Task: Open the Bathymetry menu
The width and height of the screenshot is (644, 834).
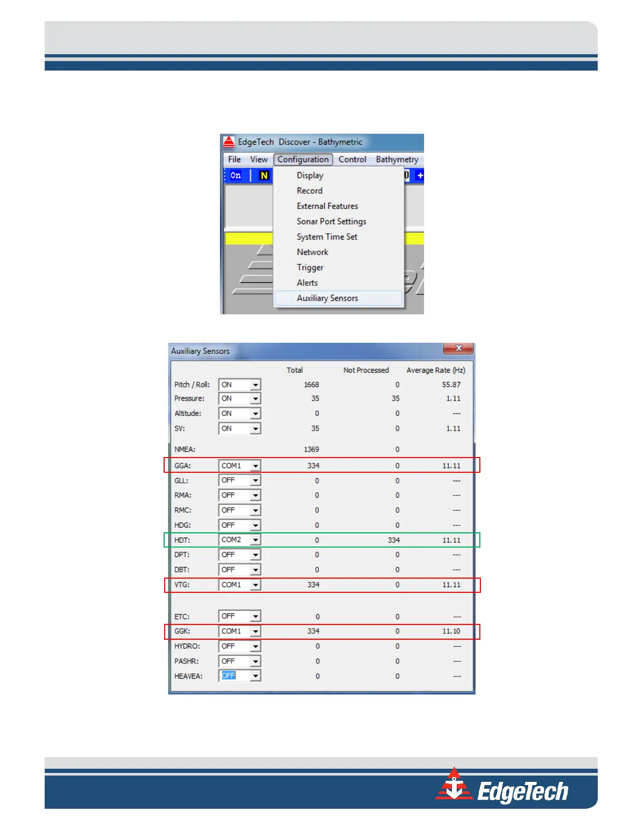Action: coord(397,160)
